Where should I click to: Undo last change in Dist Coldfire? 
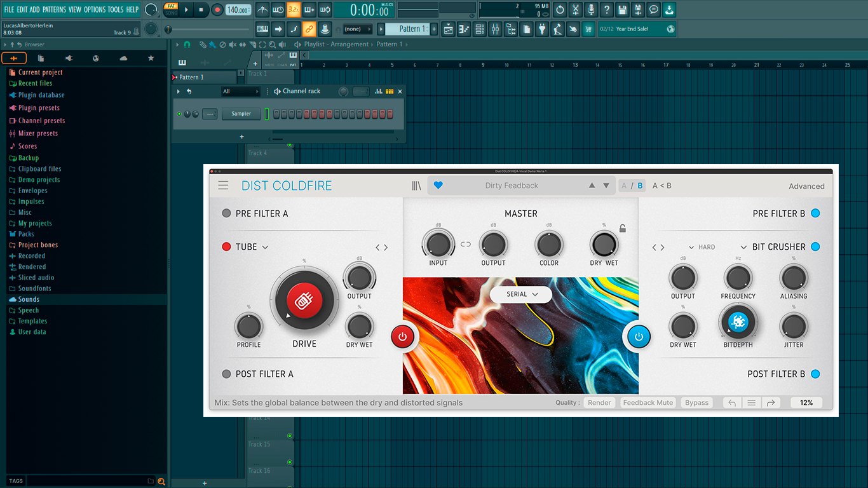point(732,403)
